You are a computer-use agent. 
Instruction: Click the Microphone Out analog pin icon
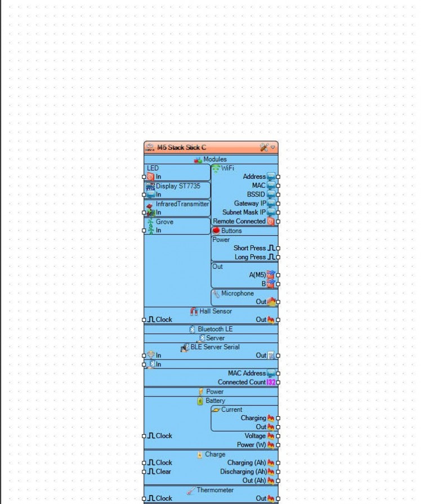coord(271,301)
